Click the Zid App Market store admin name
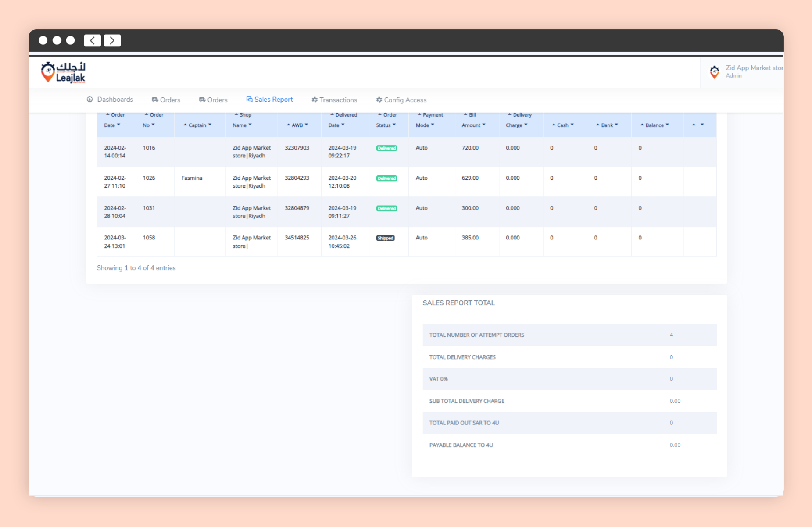The width and height of the screenshot is (812, 527). (754, 68)
